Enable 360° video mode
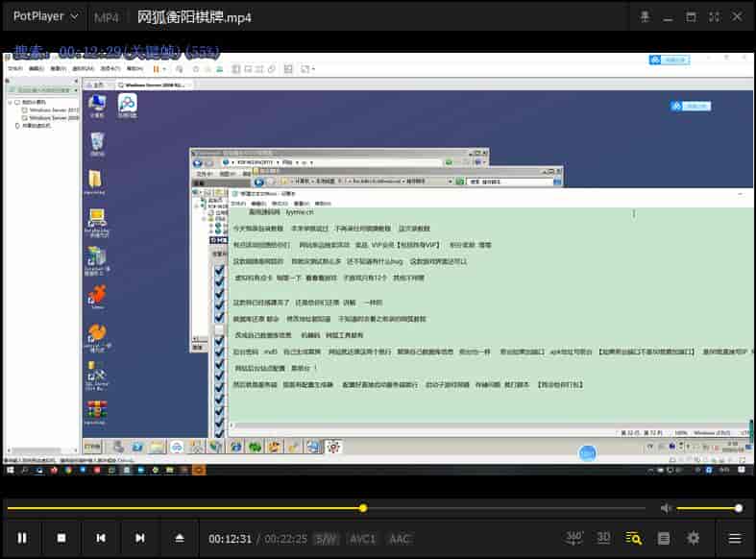 click(574, 538)
